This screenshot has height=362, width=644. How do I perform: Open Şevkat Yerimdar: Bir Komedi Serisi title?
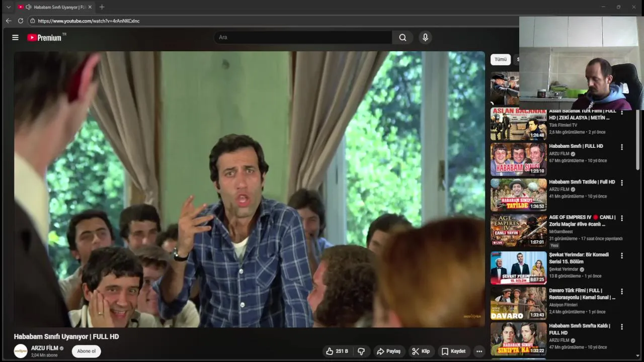pyautogui.click(x=579, y=258)
